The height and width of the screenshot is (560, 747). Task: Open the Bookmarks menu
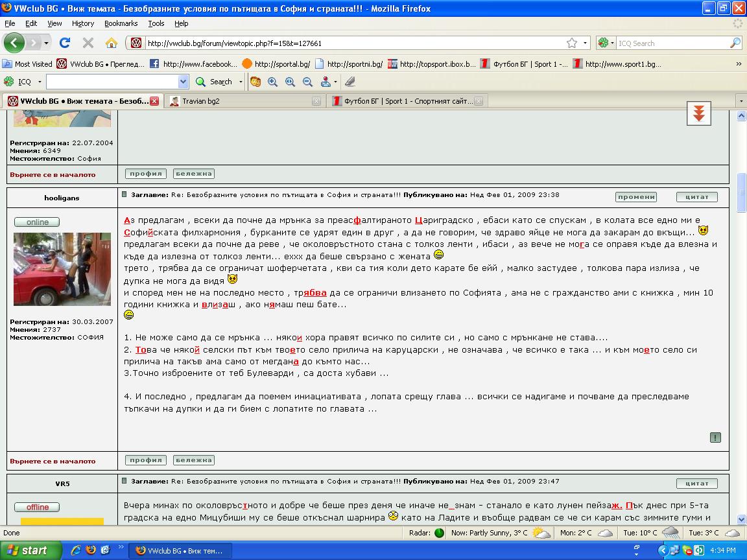(121, 23)
